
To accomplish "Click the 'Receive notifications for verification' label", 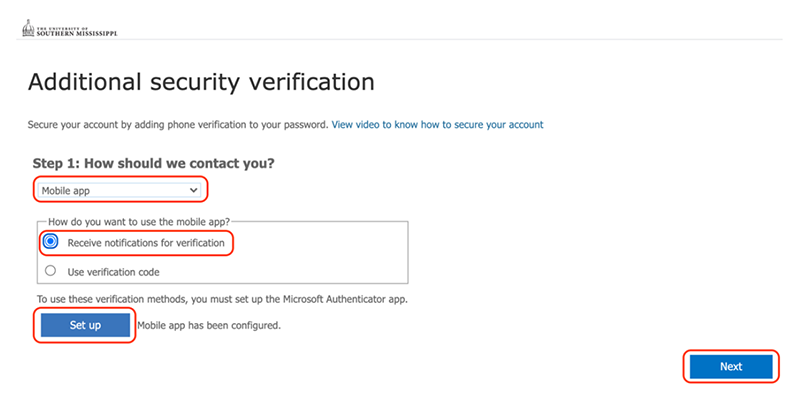I will 146,243.
